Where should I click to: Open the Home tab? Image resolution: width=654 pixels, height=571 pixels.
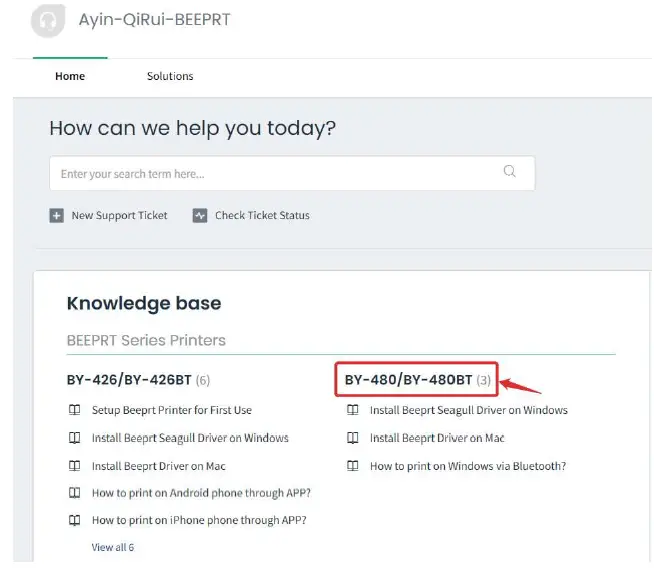(70, 76)
